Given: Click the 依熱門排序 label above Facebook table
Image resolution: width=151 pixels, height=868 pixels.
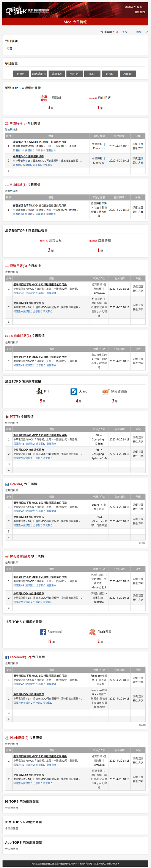Looking at the screenshot, I should coord(11,664).
